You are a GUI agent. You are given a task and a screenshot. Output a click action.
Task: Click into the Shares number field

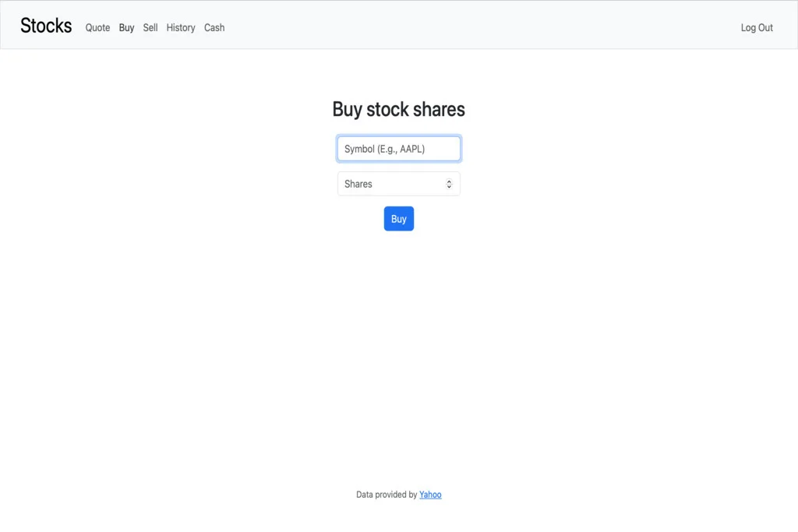coord(390,184)
